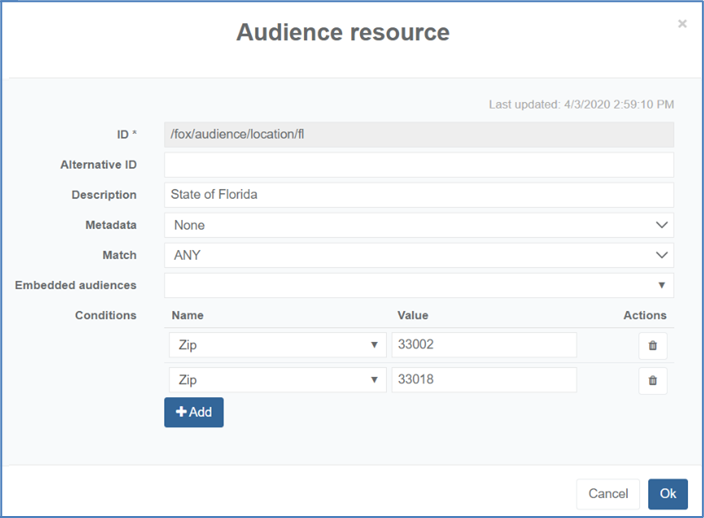Focus the Alternative ID text field
704x518 pixels.
[418, 165]
